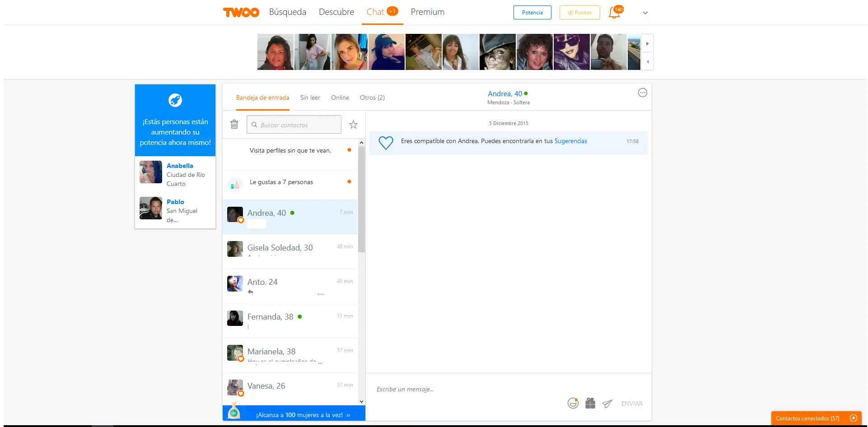Open Marianela, 38 conversation
The width and height of the screenshot is (868, 427).
(290, 355)
